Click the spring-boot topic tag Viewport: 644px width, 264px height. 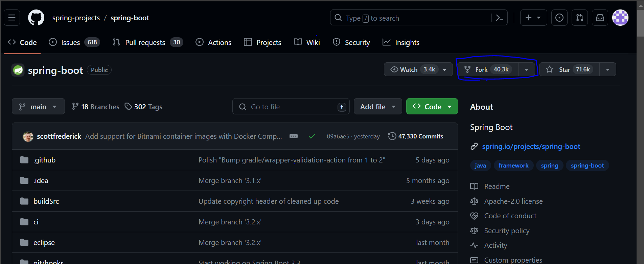click(x=588, y=165)
